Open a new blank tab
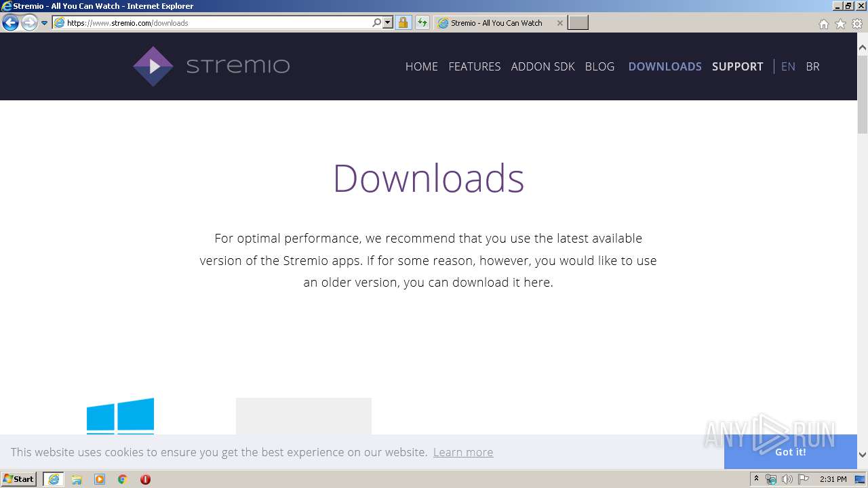This screenshot has width=868, height=488. point(578,23)
